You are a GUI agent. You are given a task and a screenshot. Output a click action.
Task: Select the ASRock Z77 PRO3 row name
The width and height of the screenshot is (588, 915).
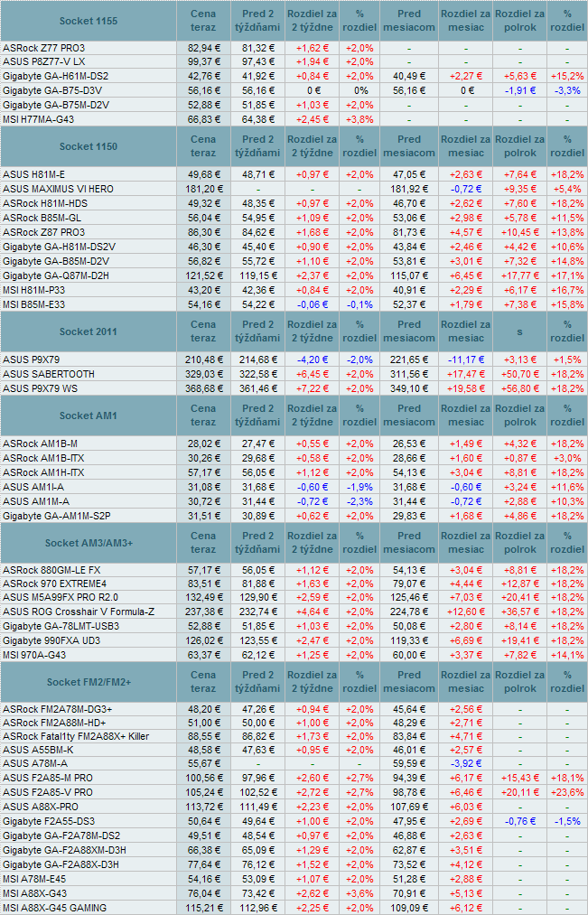[x=43, y=48]
